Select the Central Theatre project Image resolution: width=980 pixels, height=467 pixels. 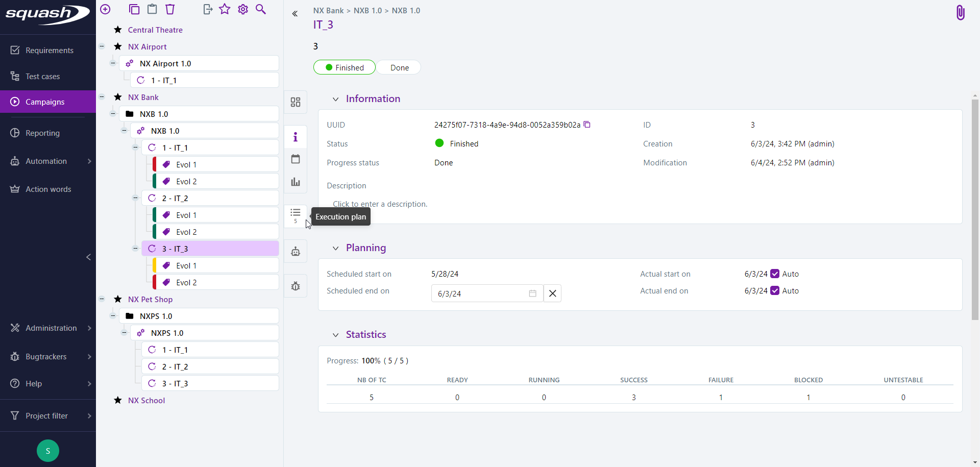tap(155, 30)
